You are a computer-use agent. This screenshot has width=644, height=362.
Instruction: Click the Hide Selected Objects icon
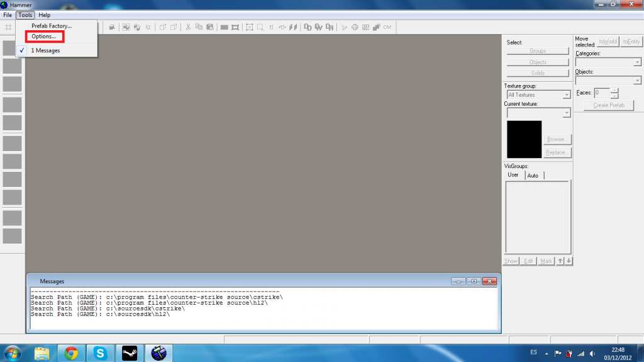(163, 27)
